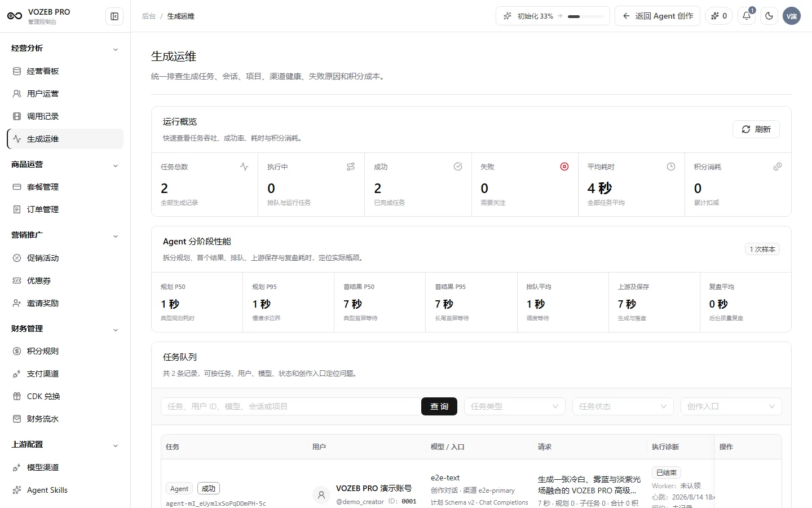812x508 pixels.
Task: Open notifications bell icon
Action: [x=747, y=16]
